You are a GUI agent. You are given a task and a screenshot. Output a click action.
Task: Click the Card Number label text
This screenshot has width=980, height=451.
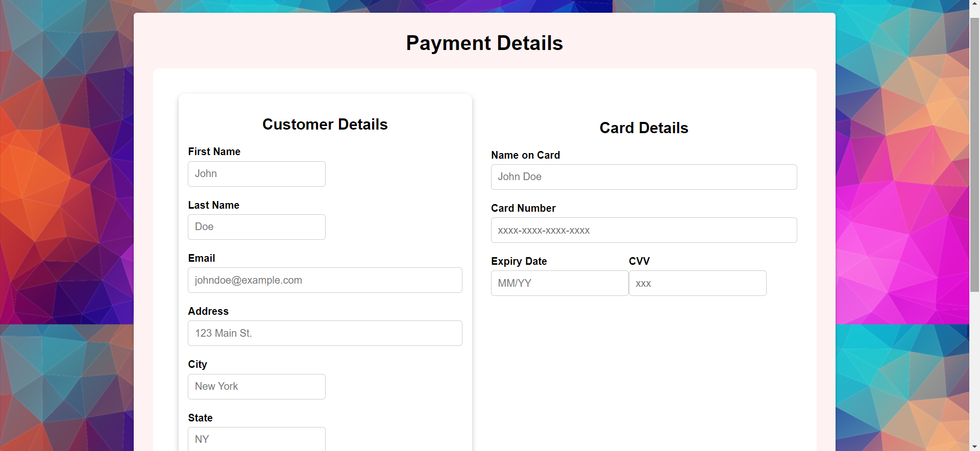pos(523,208)
